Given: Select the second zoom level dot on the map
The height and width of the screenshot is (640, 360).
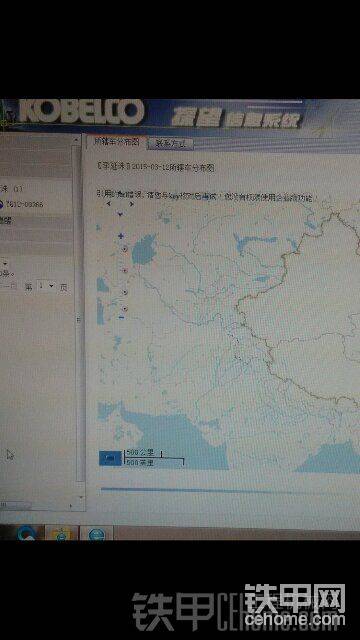Looking at the screenshot, I should [x=125, y=270].
